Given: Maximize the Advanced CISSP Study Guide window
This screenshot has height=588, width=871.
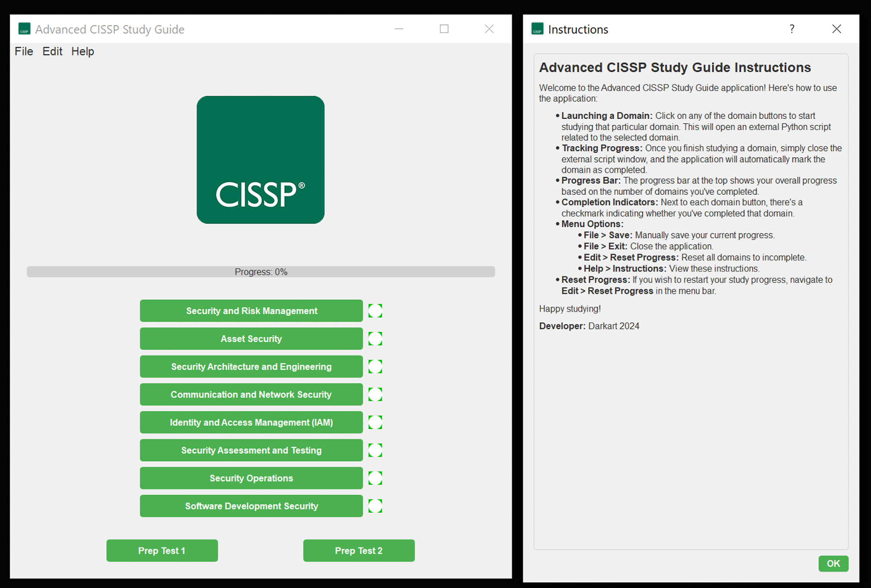Looking at the screenshot, I should 444,29.
